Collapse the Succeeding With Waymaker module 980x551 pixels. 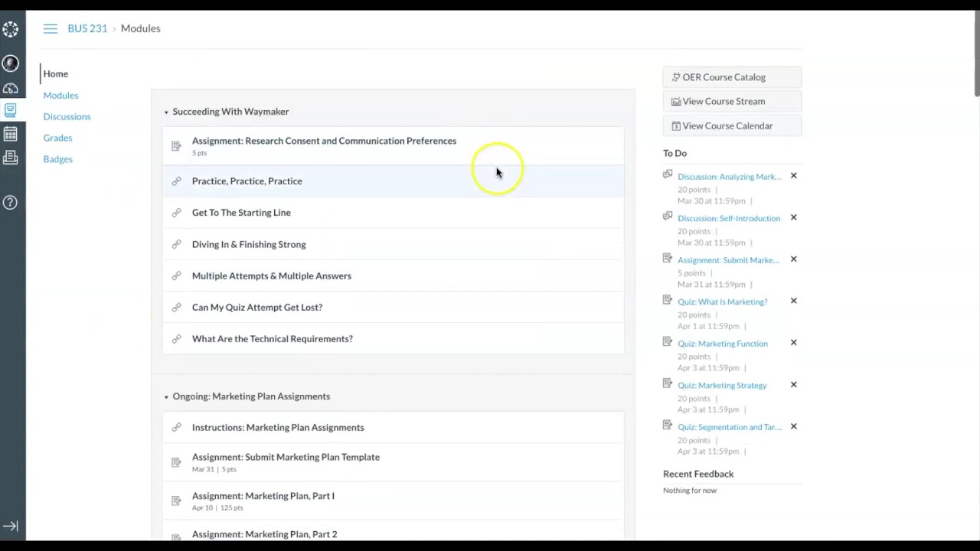tap(166, 112)
